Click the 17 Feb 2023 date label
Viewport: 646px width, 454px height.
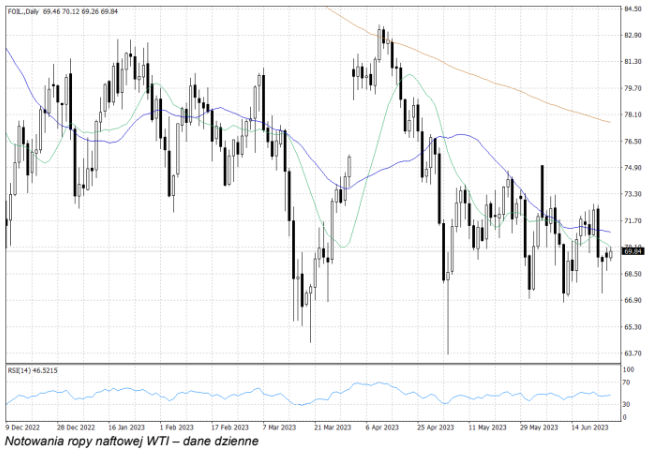click(230, 427)
